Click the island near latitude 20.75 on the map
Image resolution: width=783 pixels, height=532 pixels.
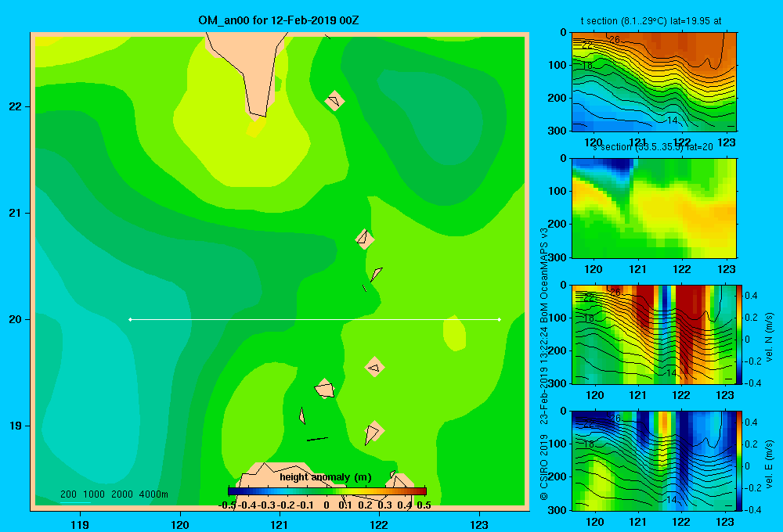pos(365,239)
